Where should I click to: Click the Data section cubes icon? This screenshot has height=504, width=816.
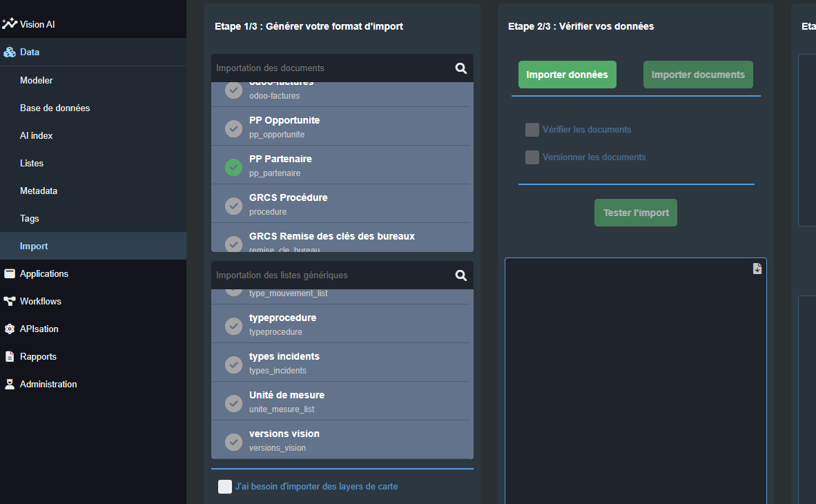(10, 52)
